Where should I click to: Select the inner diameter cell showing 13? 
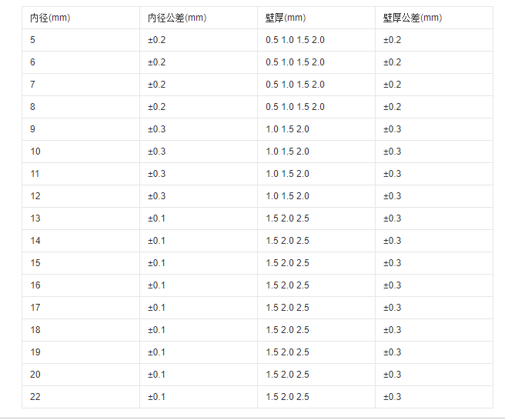(35, 218)
